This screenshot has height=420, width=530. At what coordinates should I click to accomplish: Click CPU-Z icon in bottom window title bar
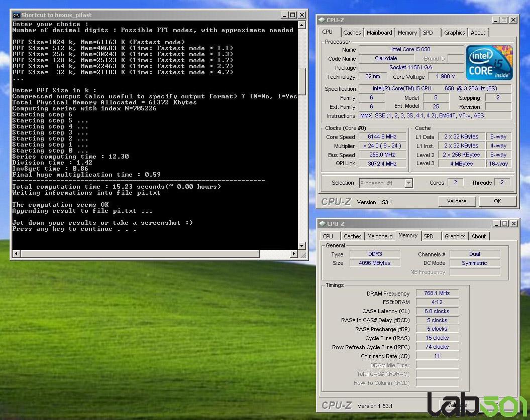(322, 223)
